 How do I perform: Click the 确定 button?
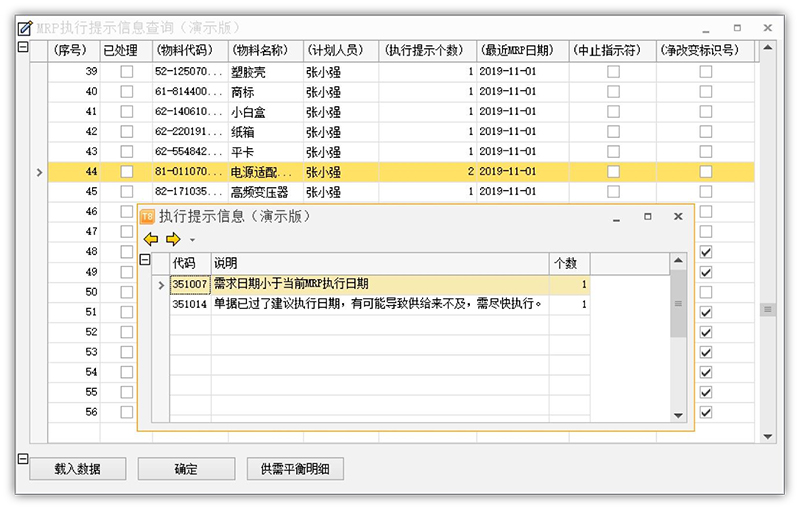[x=186, y=469]
